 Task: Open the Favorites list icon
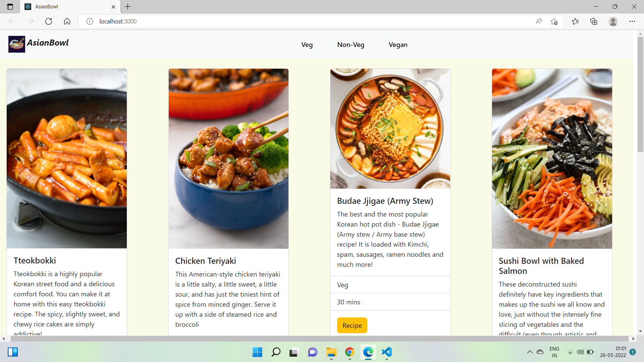575,21
